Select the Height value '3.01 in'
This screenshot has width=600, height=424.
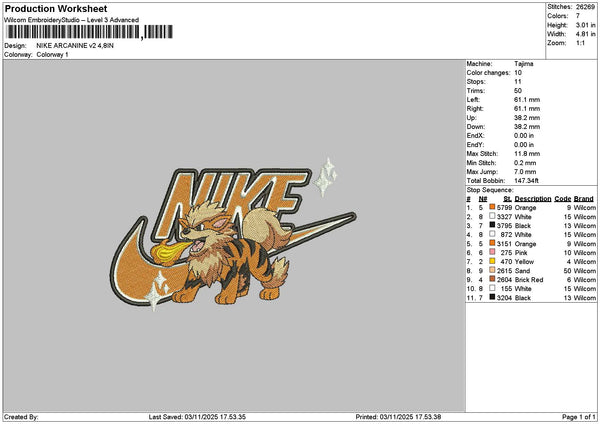(585, 25)
